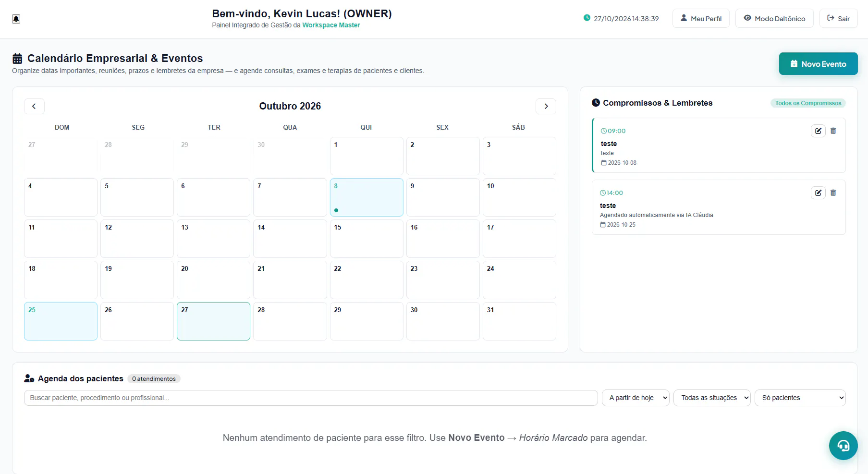Image resolution: width=868 pixels, height=474 pixels.
Task: Select October 8 in the calendar
Action: click(367, 197)
